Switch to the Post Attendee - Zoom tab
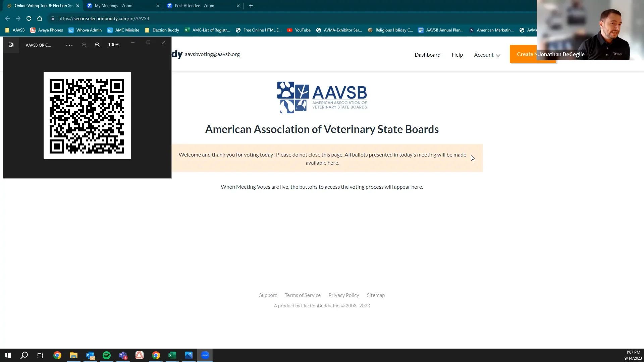This screenshot has height=362, width=644. tap(195, 6)
